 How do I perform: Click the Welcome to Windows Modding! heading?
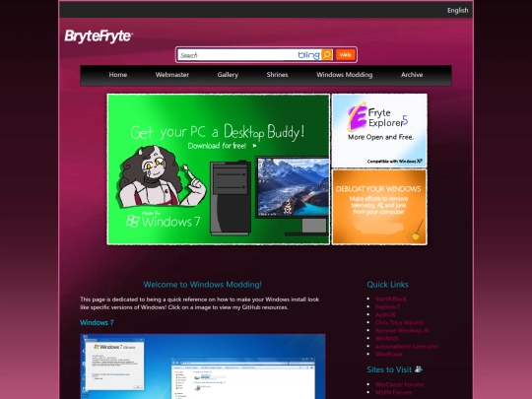point(203,285)
